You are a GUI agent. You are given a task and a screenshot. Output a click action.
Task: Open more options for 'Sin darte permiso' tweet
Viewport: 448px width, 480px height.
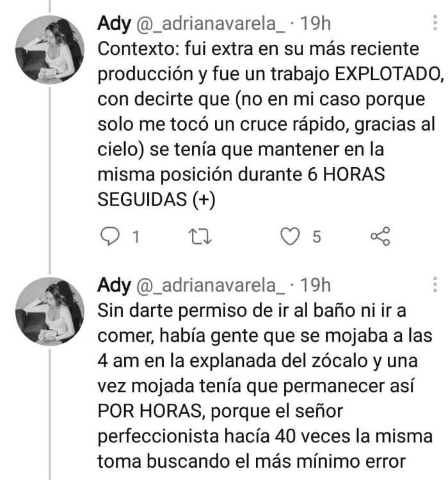tap(435, 284)
